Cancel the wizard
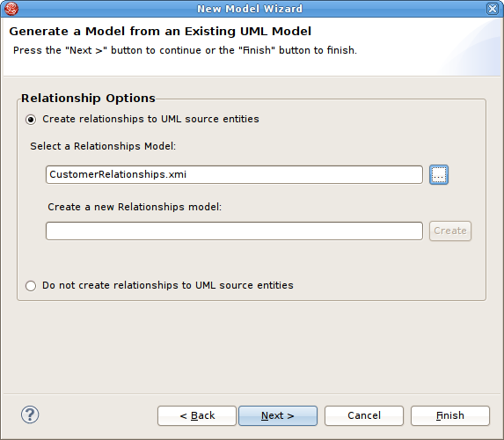Screen dimensions: 504x440 (x=364, y=415)
